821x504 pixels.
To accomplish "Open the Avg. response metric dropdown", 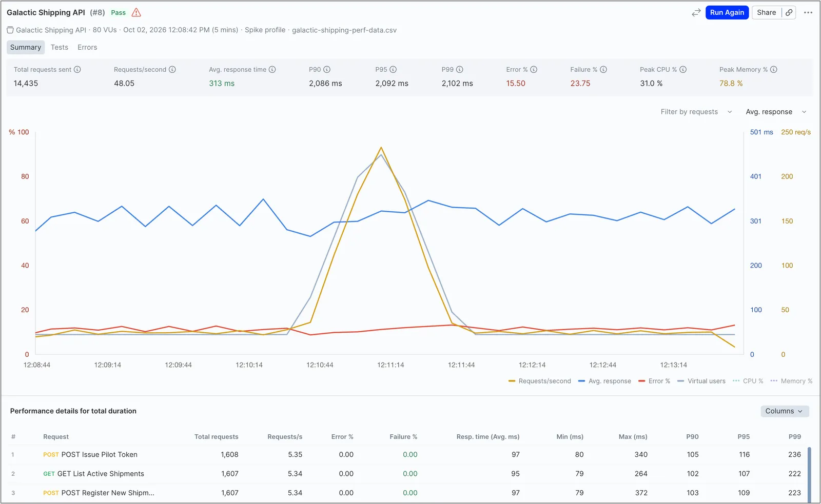I will pyautogui.click(x=776, y=112).
